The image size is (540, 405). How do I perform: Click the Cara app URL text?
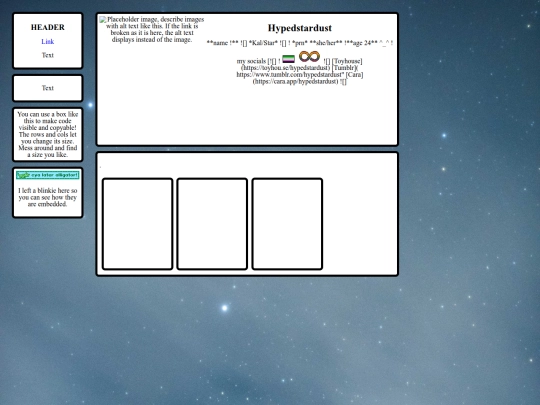tap(295, 82)
